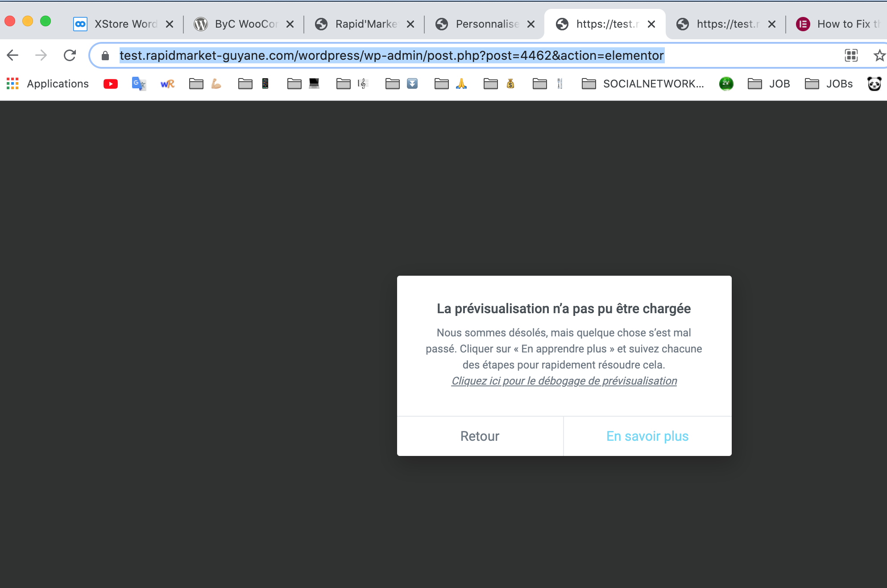The image size is (887, 588).
Task: Click the reload page icon
Action: [70, 55]
